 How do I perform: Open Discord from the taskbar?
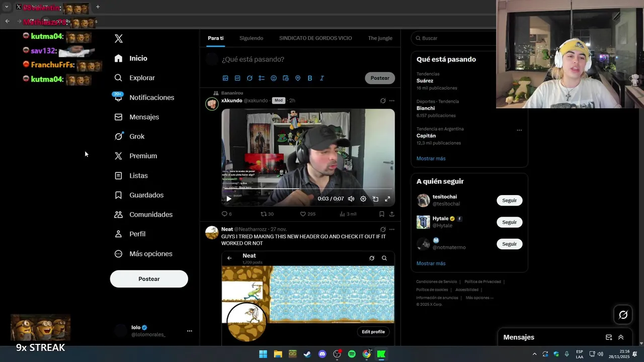[x=323, y=354]
